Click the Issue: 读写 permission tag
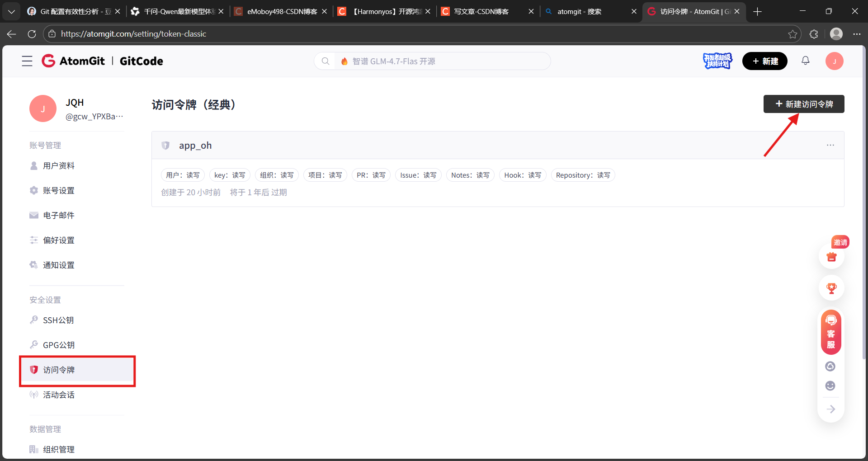Image resolution: width=868 pixels, height=461 pixels. click(x=418, y=175)
